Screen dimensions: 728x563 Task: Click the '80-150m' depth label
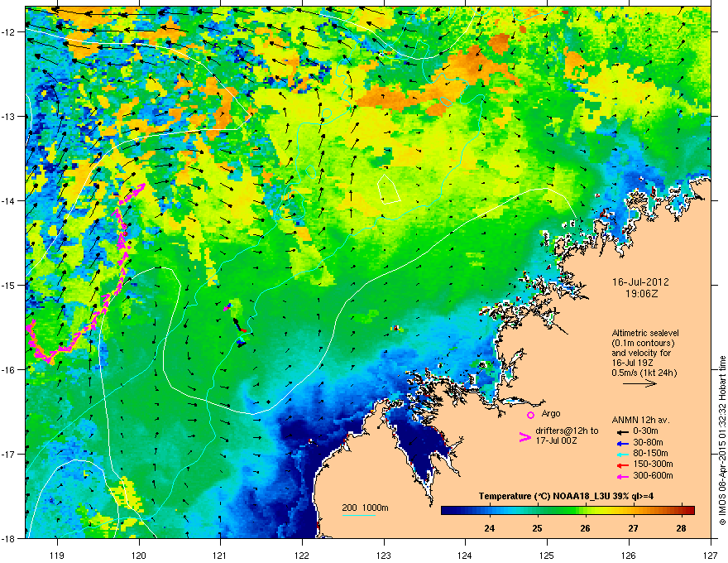coord(650,453)
